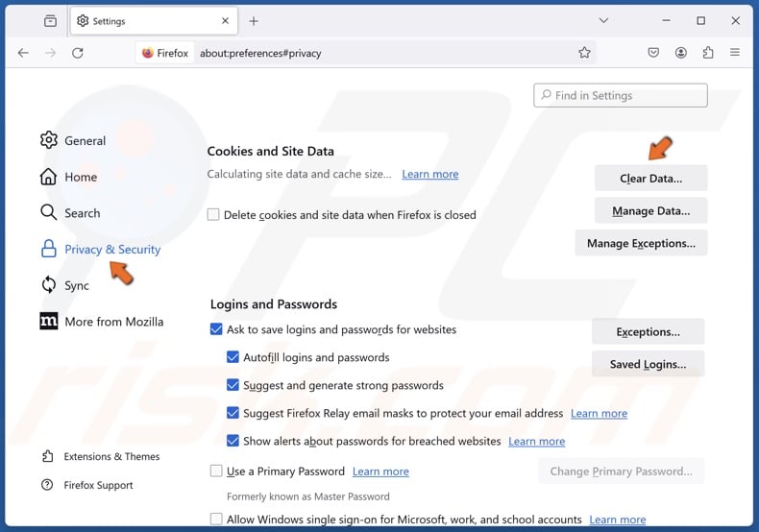The image size is (759, 532).
Task: Click the Mozilla m logo icon
Action: click(x=48, y=321)
